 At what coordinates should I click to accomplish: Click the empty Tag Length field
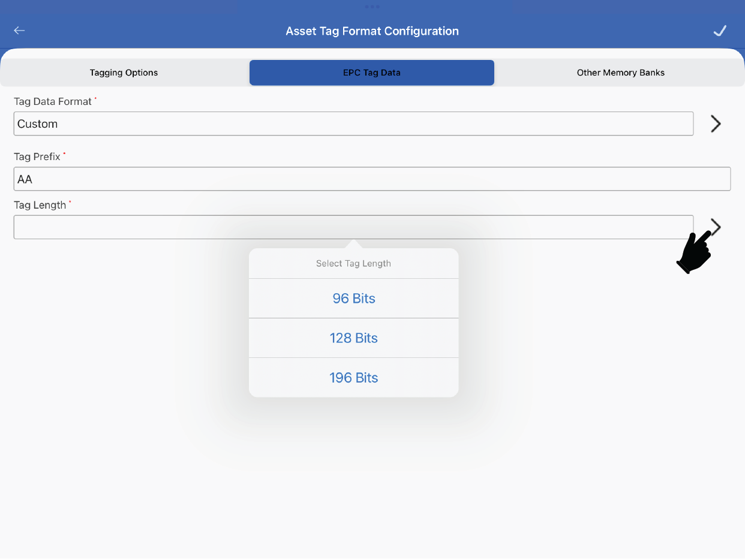click(x=353, y=227)
